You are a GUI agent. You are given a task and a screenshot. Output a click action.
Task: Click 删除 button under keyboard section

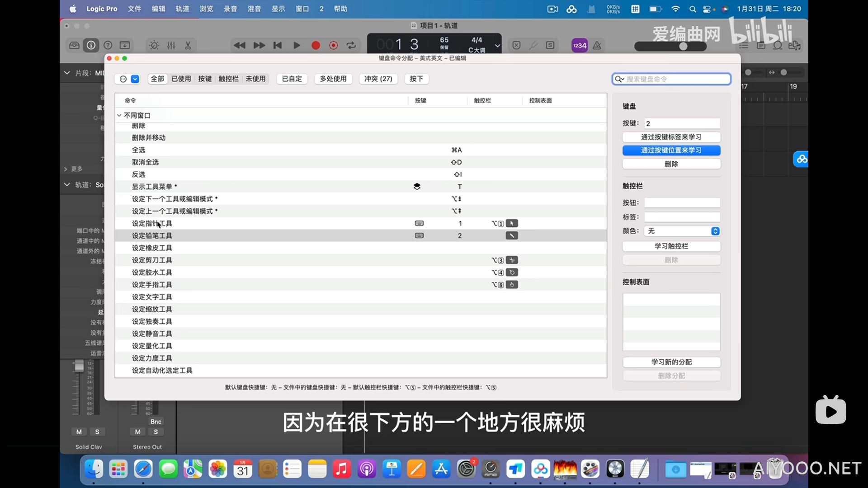click(671, 164)
